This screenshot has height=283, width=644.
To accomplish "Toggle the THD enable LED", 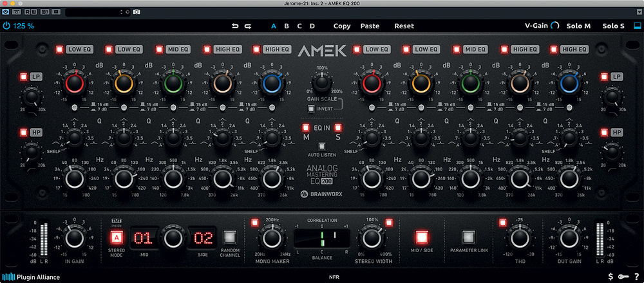I will point(503,223).
